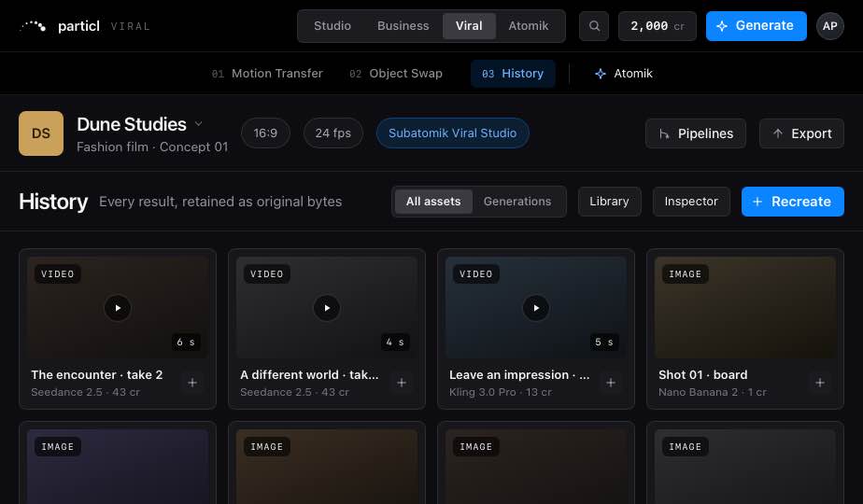The width and height of the screenshot is (863, 504).
Task: Click plus icon on Leave an impression card
Action: pyautogui.click(x=611, y=383)
